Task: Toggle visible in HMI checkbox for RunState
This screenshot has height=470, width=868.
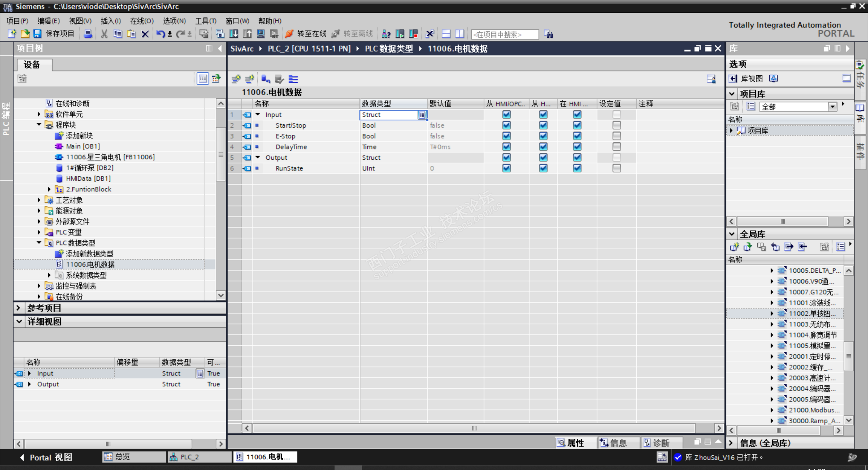Action: click(x=577, y=168)
